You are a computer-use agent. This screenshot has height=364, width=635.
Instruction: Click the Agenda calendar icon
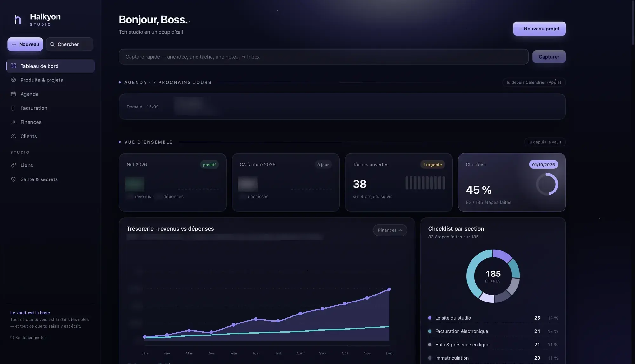(x=13, y=94)
